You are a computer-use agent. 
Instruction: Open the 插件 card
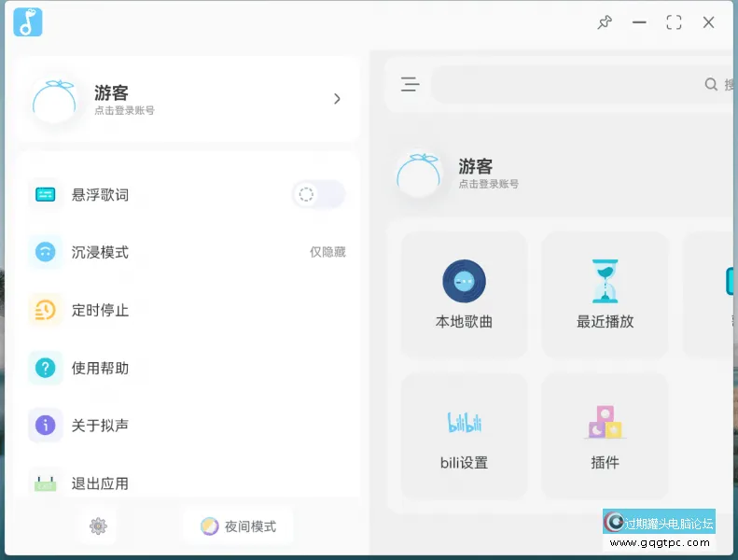(x=606, y=436)
